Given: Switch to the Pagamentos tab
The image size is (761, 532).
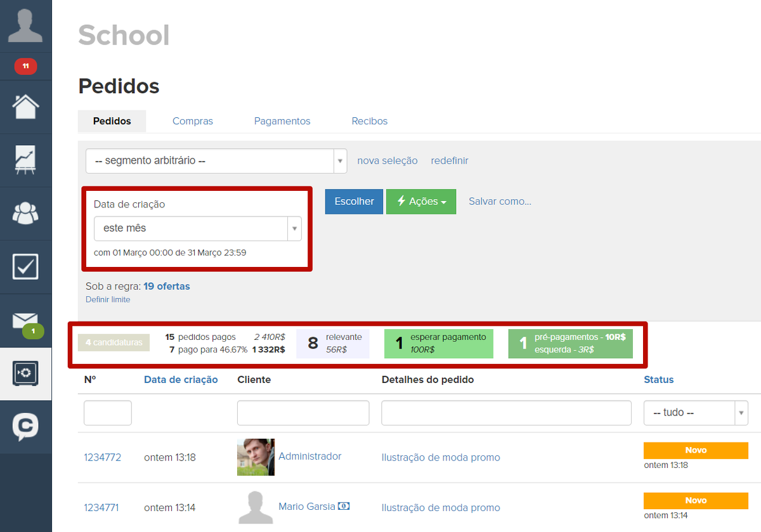Looking at the screenshot, I should point(282,121).
